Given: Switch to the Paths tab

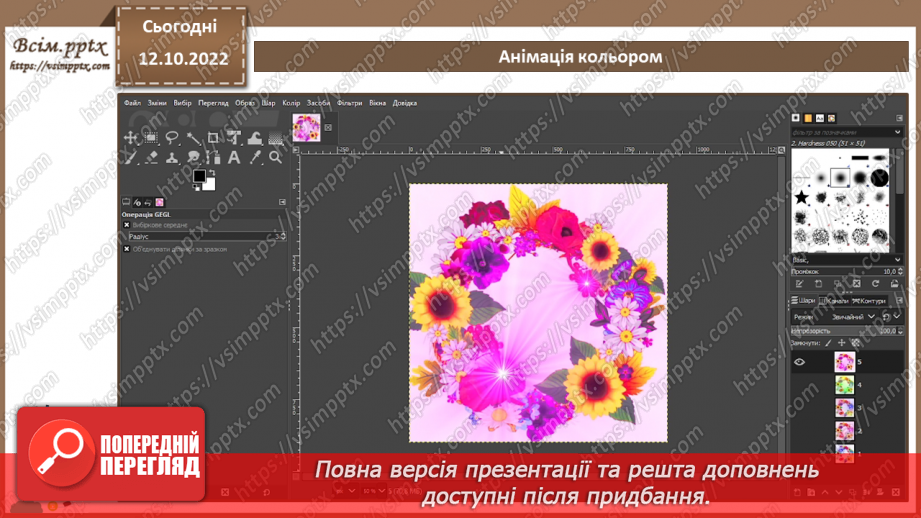Looking at the screenshot, I should tap(869, 300).
